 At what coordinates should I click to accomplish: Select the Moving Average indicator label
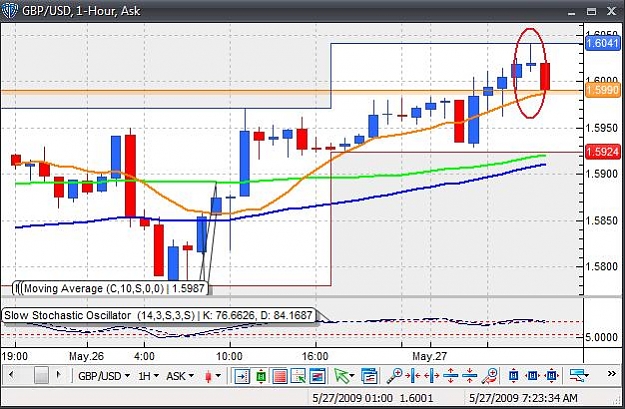(114, 288)
